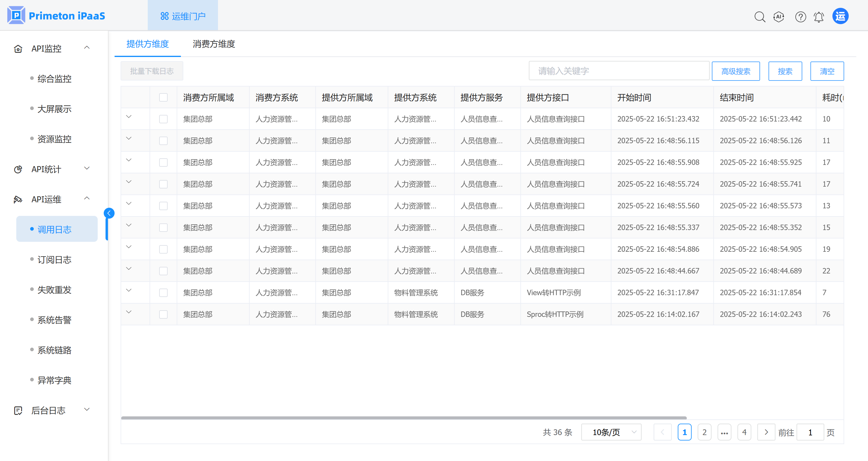The image size is (868, 461).
Task: Open the notifications bell icon
Action: (x=819, y=17)
